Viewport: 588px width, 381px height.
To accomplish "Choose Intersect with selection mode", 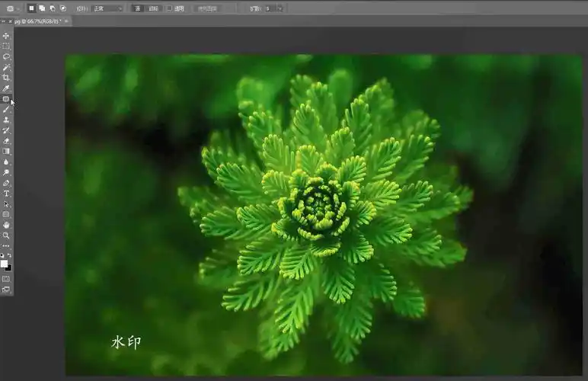I will point(63,8).
